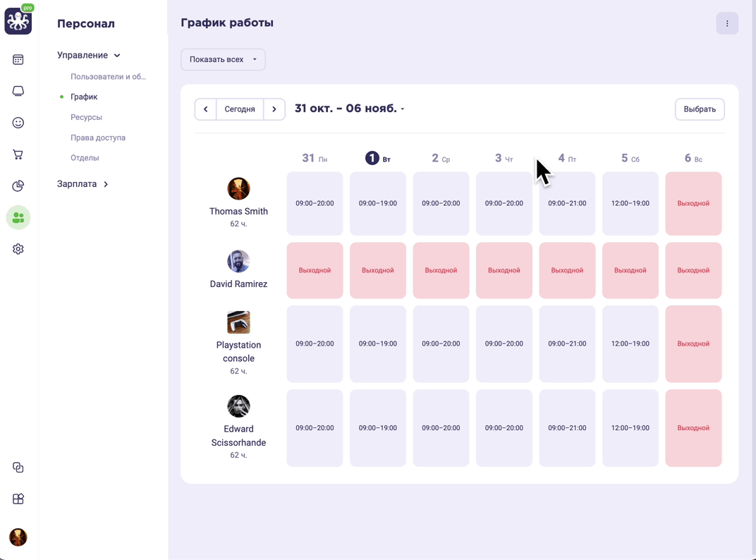Open the clients smiley face icon
This screenshot has height=560, width=756.
point(18,123)
